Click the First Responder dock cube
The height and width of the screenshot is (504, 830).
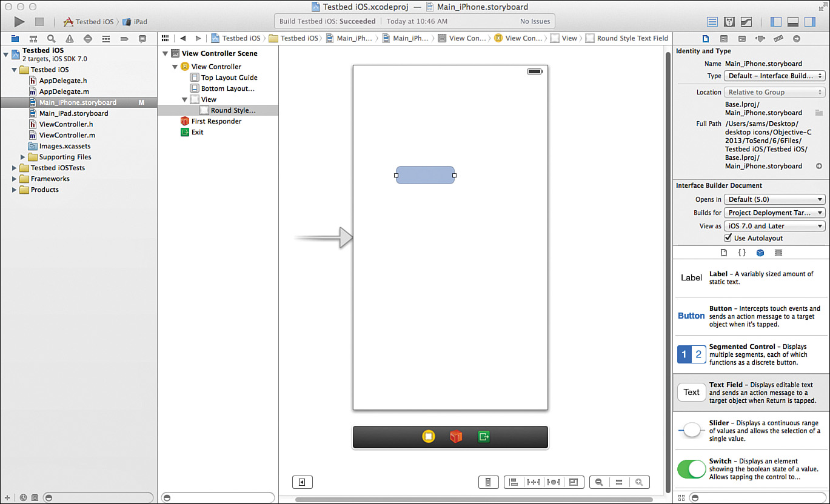click(x=456, y=436)
